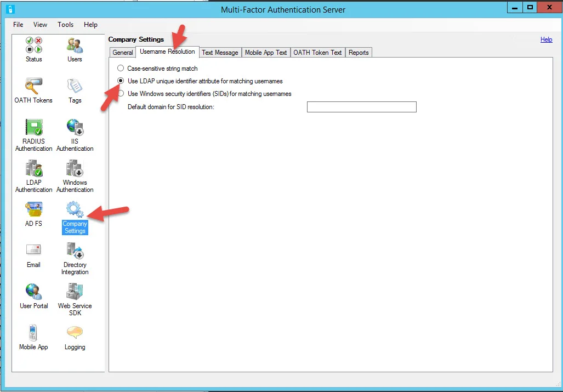Maximize the Multi-Factor Authentication Server window
The image size is (563, 392).
click(x=530, y=8)
